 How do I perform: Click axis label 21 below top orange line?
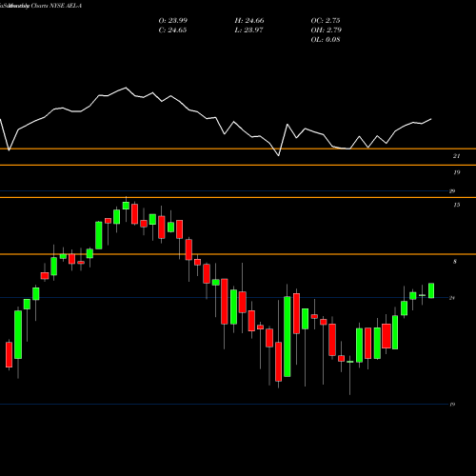point(456,156)
